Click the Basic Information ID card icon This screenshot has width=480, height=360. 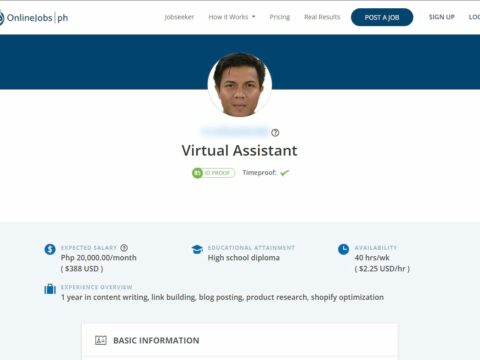point(101,340)
